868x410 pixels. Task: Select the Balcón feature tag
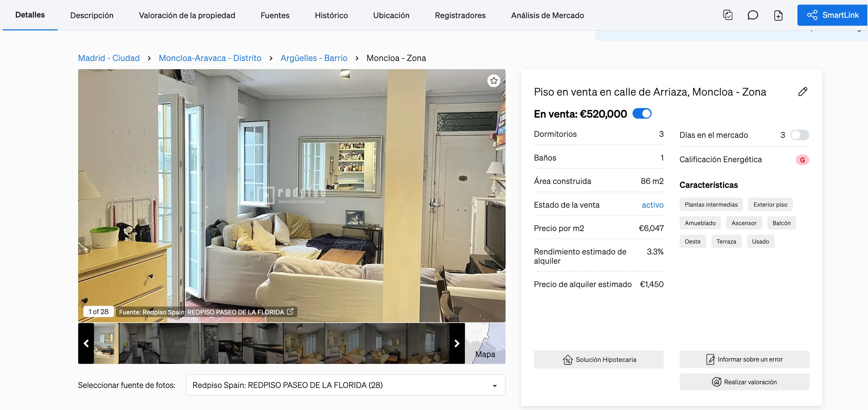tap(782, 223)
